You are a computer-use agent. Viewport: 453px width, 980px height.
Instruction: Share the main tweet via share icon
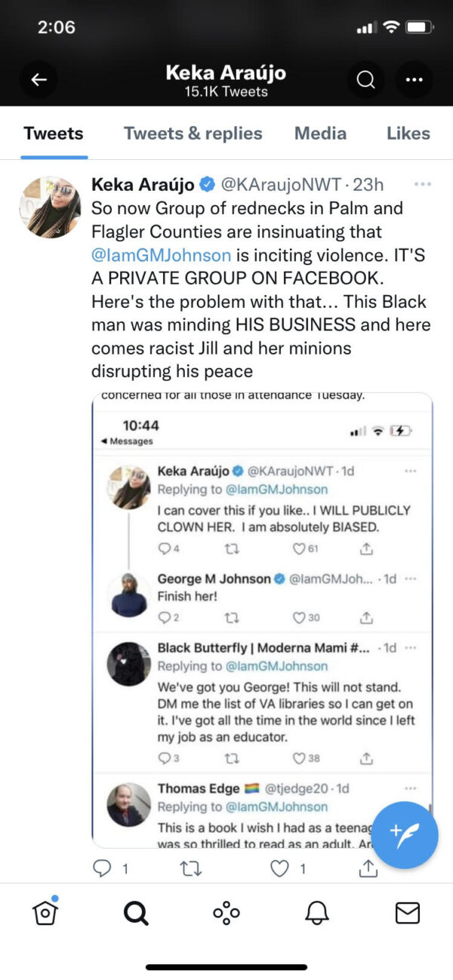click(368, 868)
